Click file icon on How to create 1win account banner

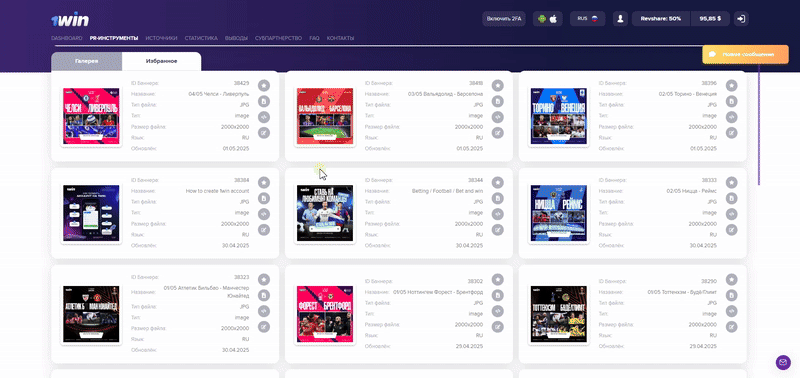(264, 198)
